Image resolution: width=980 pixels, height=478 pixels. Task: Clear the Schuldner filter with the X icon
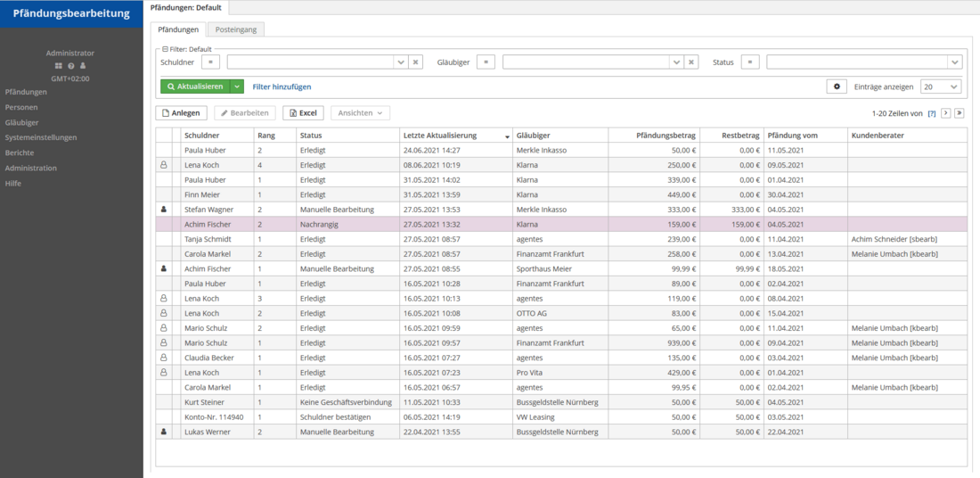pos(415,62)
